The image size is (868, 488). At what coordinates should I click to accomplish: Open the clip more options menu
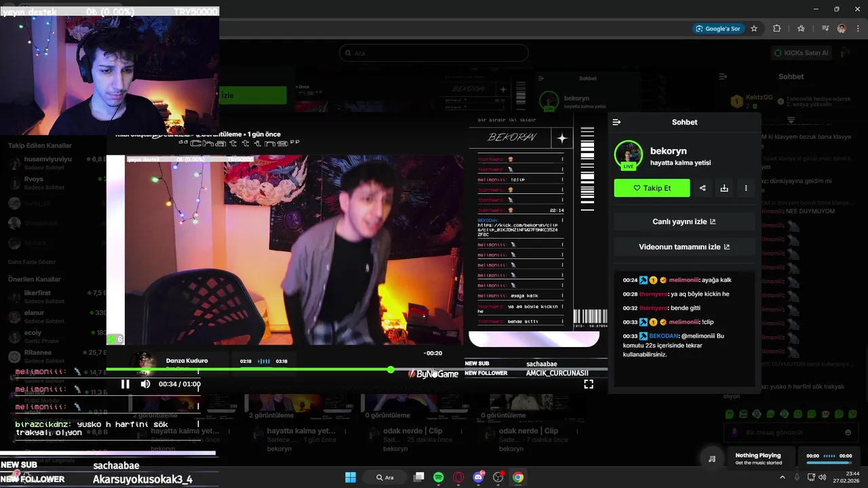tap(746, 188)
